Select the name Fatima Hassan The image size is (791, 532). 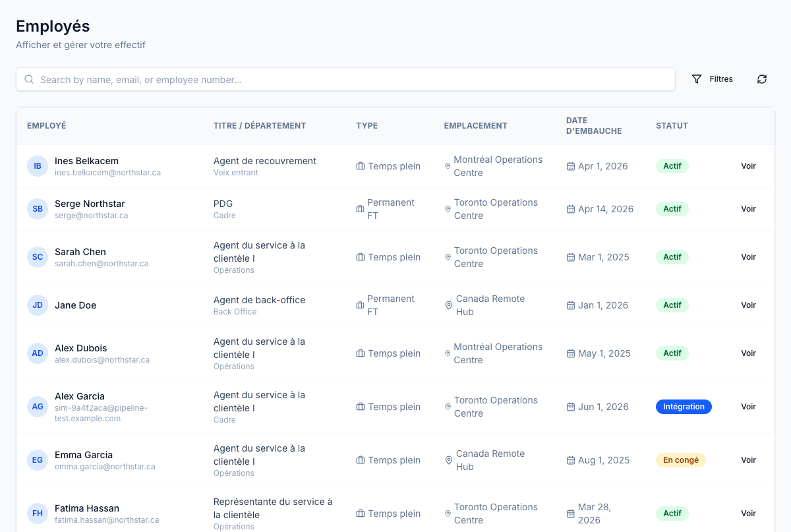tap(87, 508)
